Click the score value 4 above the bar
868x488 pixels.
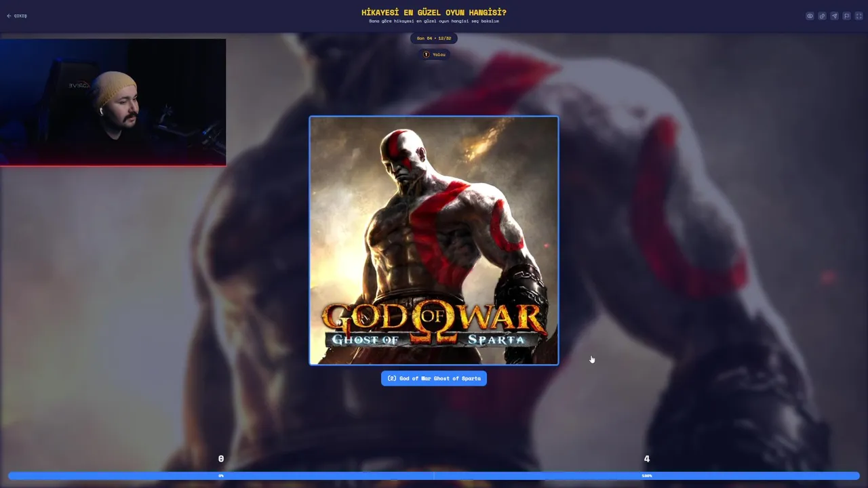pos(647,459)
